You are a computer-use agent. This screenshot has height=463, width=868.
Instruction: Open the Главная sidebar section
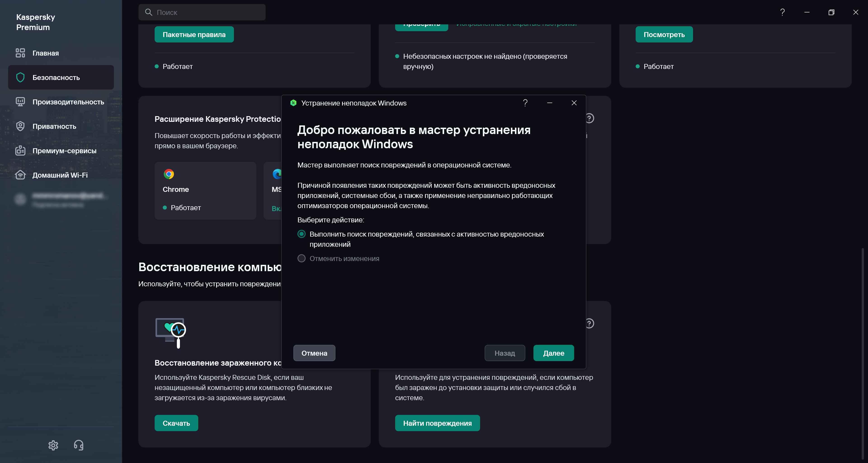point(45,53)
